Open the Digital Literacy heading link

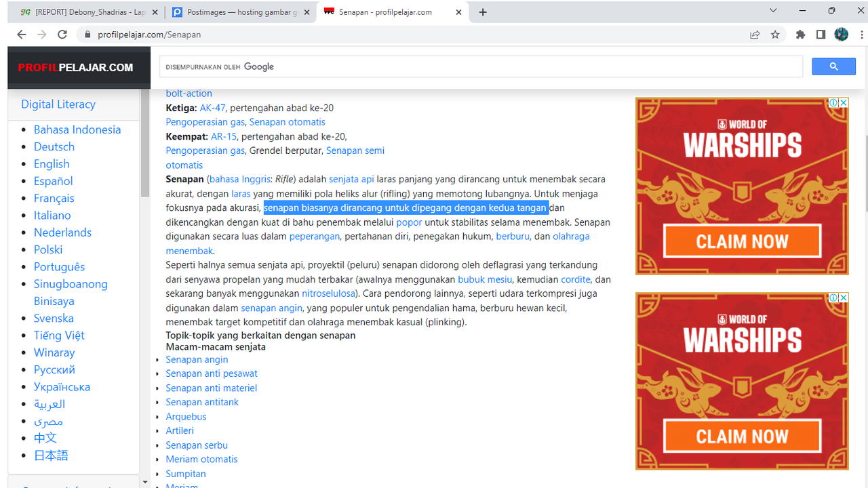point(58,104)
